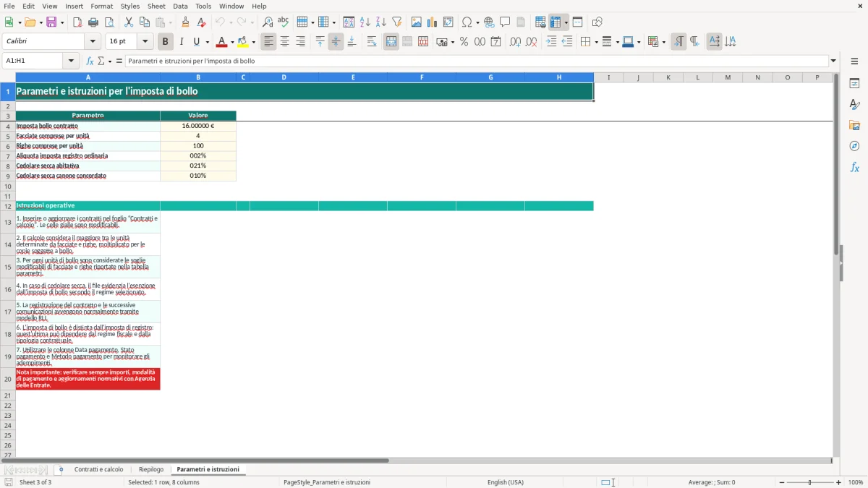This screenshot has width=868, height=488.
Task: Click zoom in plus button
Action: click(839, 482)
